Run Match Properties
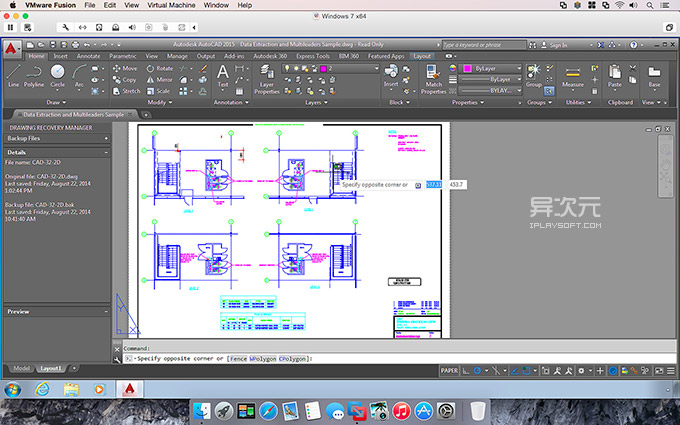The width and height of the screenshot is (680, 425). [433, 79]
